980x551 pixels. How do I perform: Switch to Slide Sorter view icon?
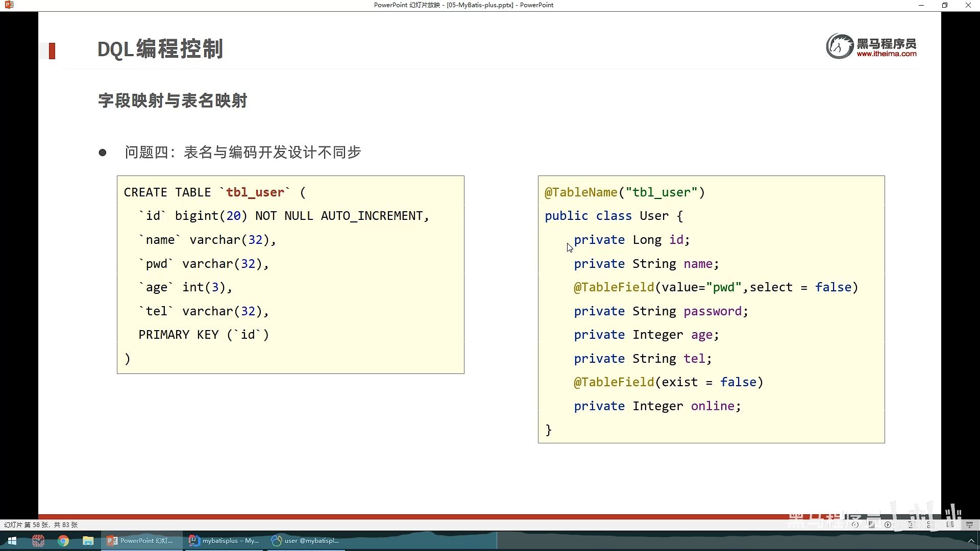(930, 524)
